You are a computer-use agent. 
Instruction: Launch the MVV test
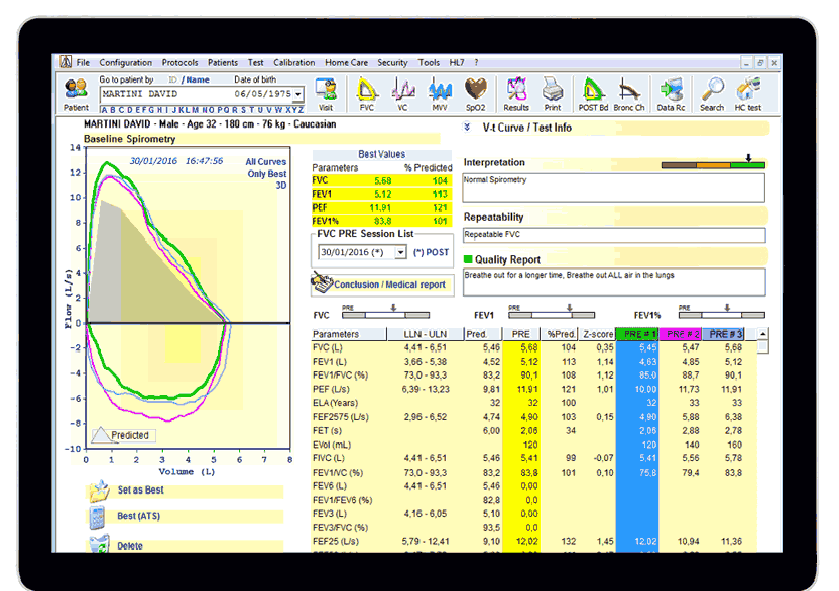point(439,92)
